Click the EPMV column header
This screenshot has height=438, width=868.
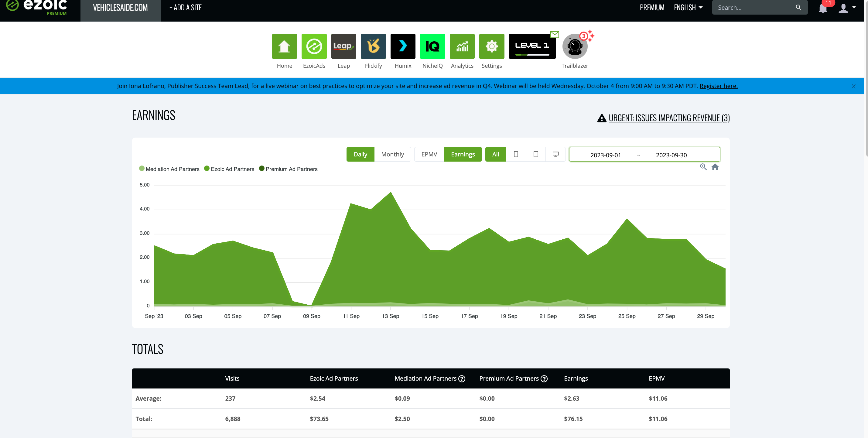click(656, 378)
